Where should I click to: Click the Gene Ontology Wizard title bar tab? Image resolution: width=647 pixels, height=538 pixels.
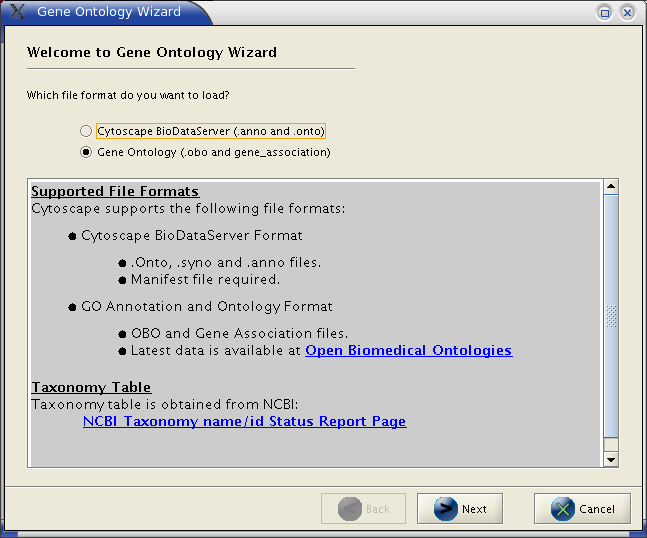tap(109, 12)
